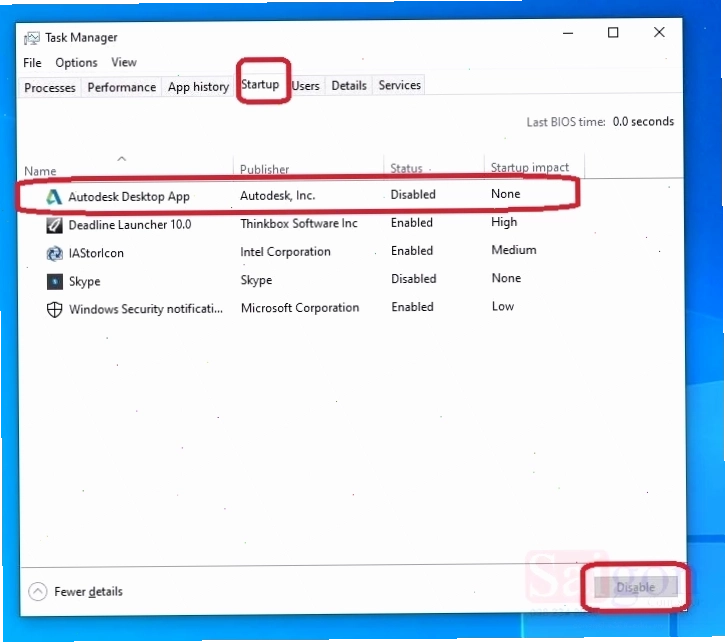Open the File menu
Screen dimensions: 725x642
(32, 62)
